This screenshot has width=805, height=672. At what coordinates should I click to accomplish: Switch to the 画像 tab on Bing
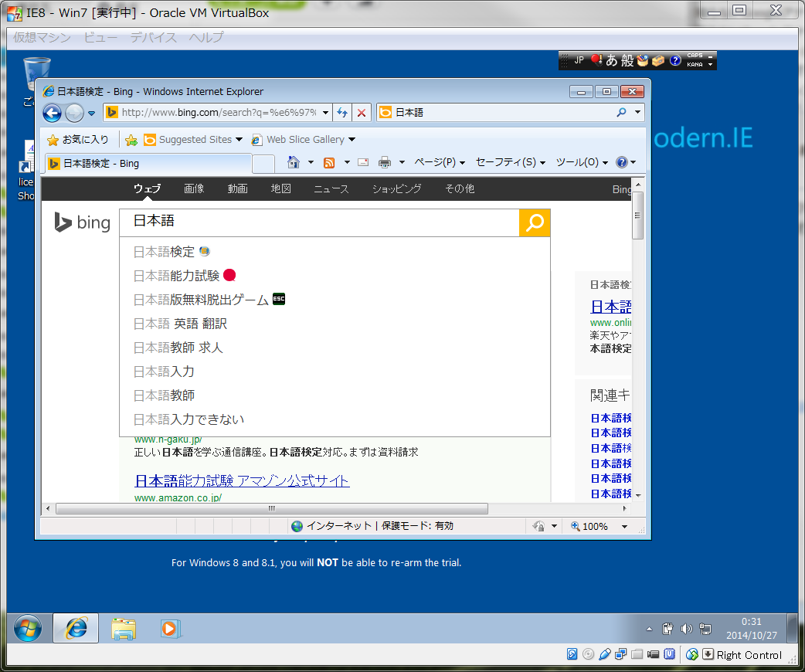pos(194,189)
